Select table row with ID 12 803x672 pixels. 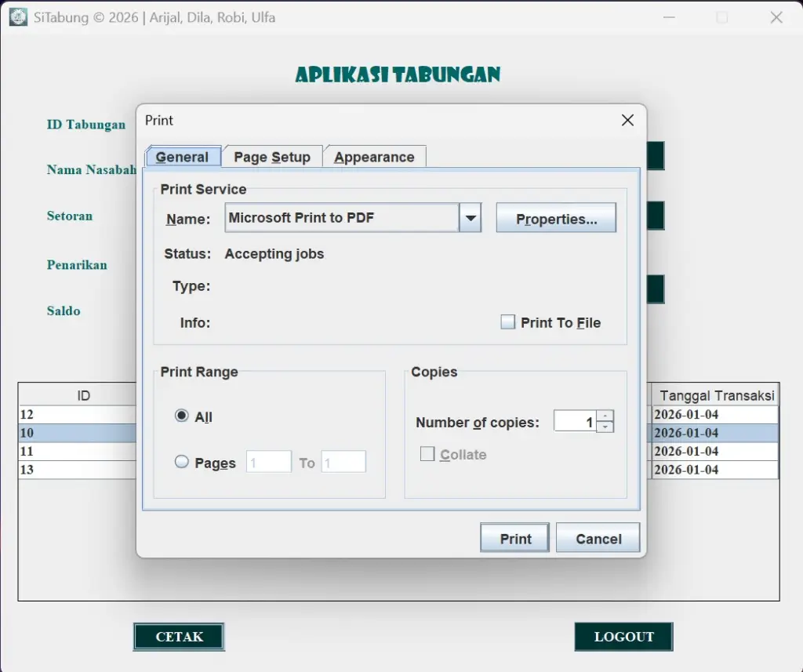pyautogui.click(x=78, y=415)
